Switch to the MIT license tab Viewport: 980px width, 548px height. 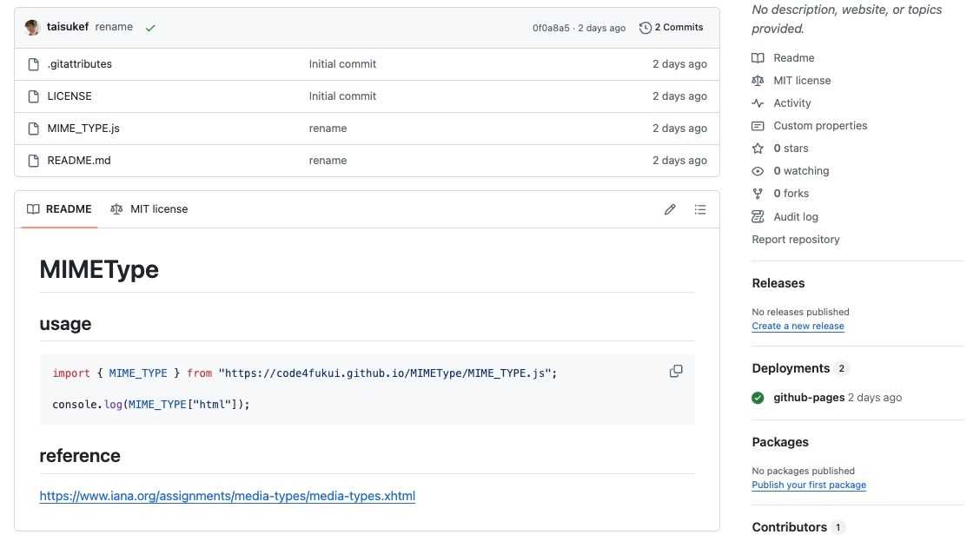coord(149,209)
